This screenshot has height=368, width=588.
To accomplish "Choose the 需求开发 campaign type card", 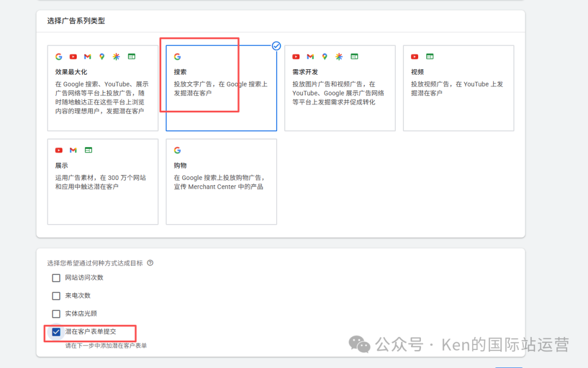I will pos(340,88).
